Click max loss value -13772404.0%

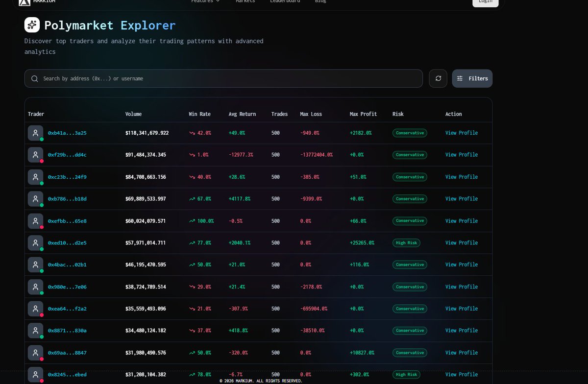[x=317, y=155]
